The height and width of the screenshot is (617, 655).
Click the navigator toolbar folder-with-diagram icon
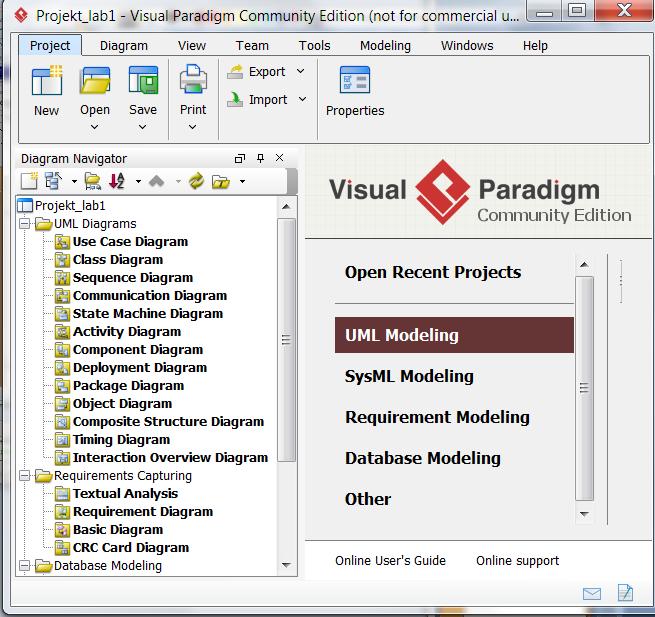93,182
